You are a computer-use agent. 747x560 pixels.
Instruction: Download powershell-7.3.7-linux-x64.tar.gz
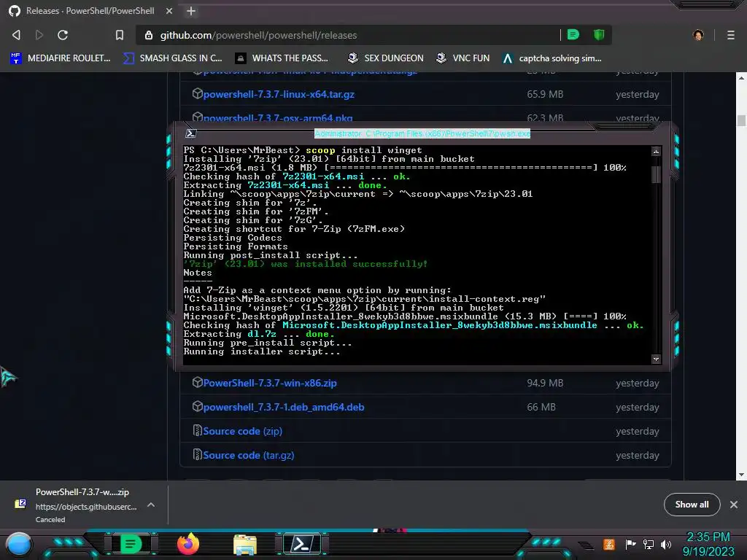coord(279,94)
